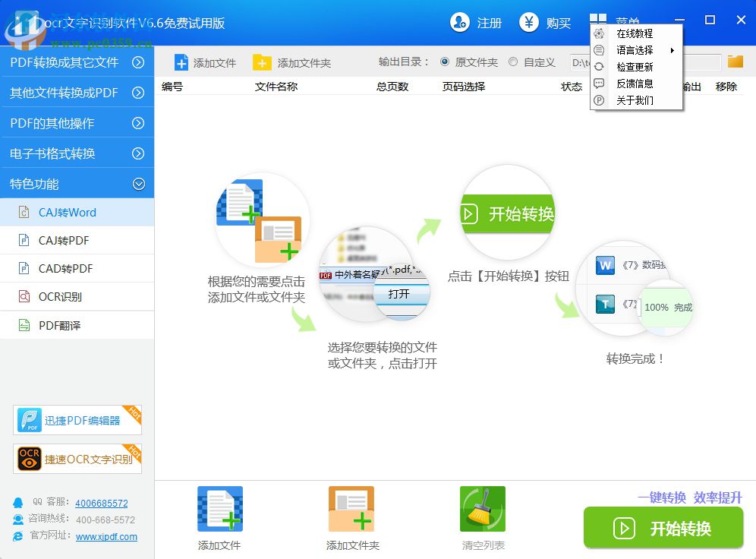Click the 总页数 column header
756x559 pixels.
(392, 87)
